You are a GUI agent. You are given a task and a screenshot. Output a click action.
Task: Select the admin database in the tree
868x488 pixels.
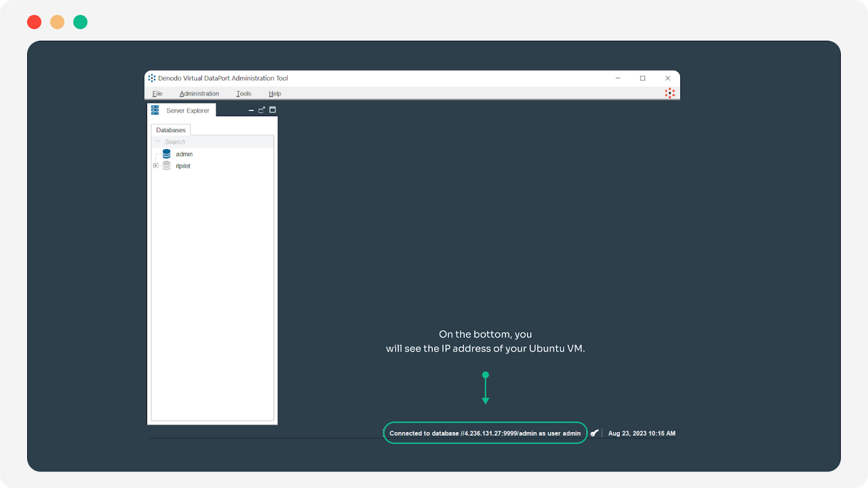pyautogui.click(x=184, y=155)
